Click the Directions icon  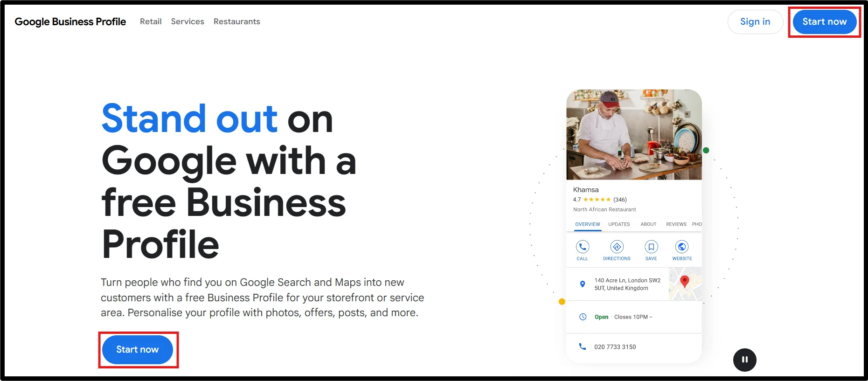click(617, 247)
